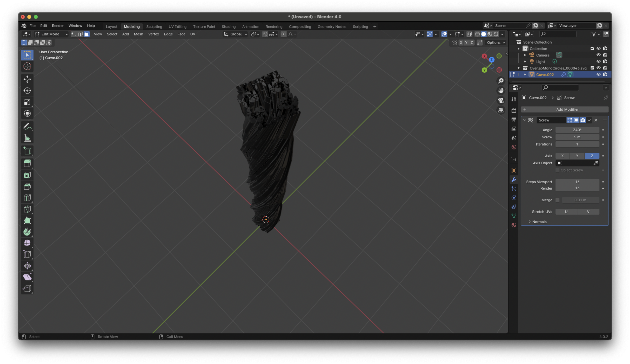The height and width of the screenshot is (364, 630).
Task: Open Material properties tab
Action: coord(514,225)
